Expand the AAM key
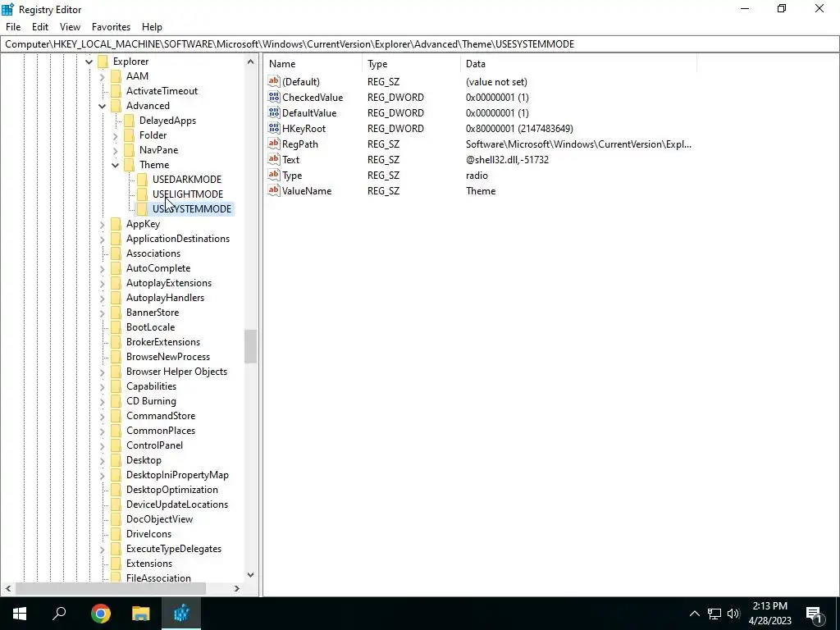This screenshot has width=840, height=630. click(103, 76)
